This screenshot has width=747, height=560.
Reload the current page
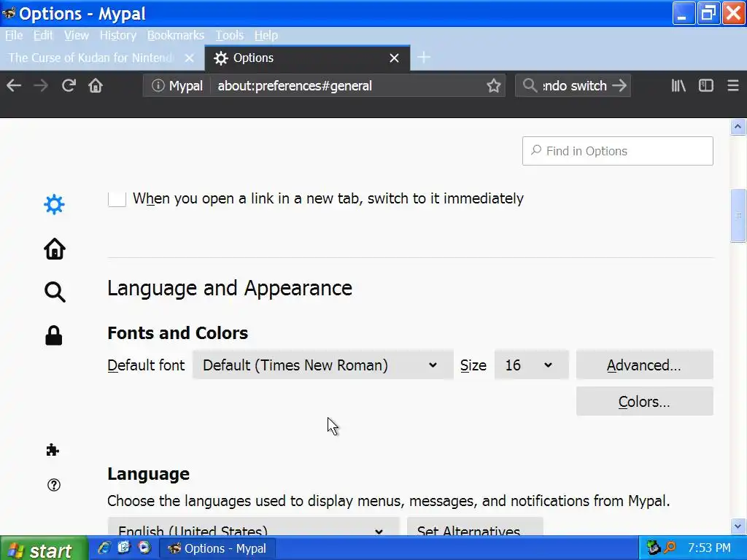[x=69, y=86]
